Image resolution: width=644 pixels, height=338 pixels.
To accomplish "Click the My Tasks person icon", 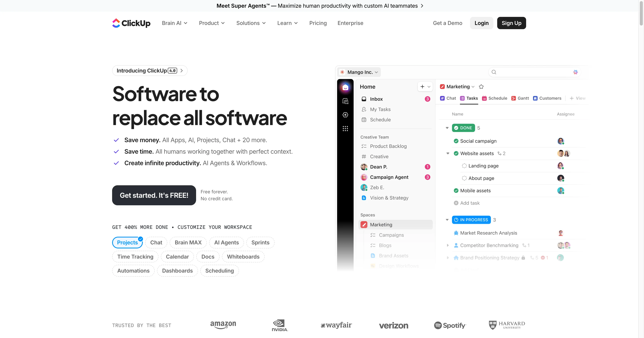I will pyautogui.click(x=364, y=109).
